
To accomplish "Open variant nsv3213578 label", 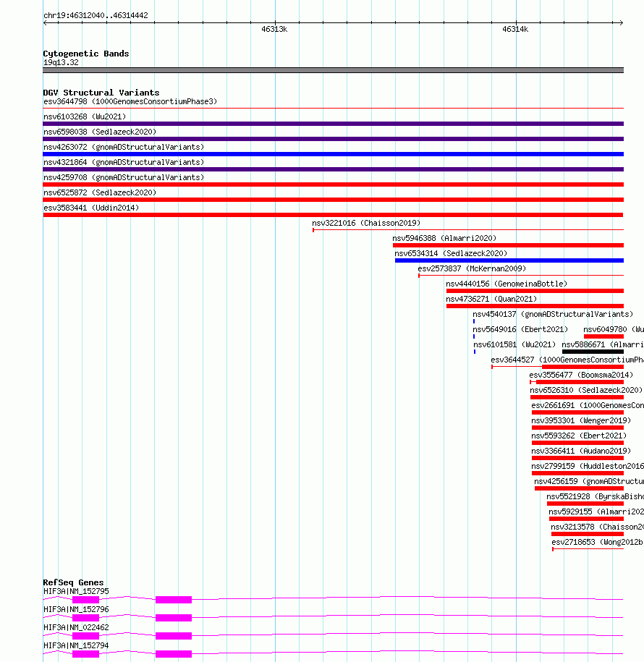I will (597, 527).
